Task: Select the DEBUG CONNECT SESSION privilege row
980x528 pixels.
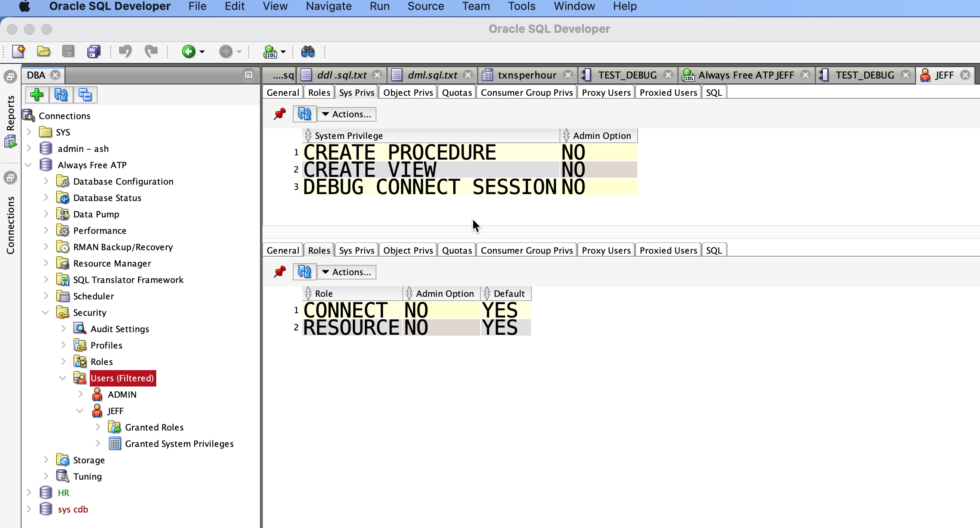Action: click(470, 187)
